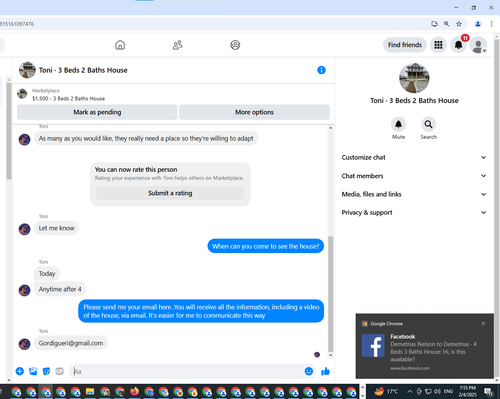Viewport: 500px width, 399px height.
Task: Click the Find friends button
Action: tap(405, 45)
